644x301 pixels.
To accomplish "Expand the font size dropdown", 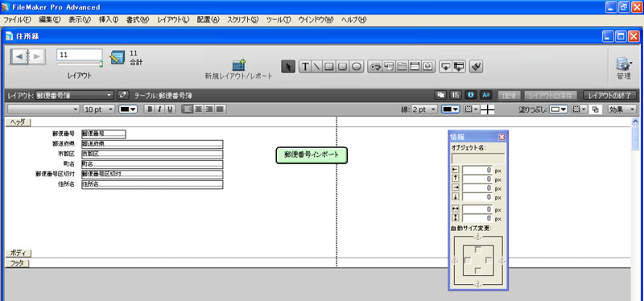I will point(99,109).
